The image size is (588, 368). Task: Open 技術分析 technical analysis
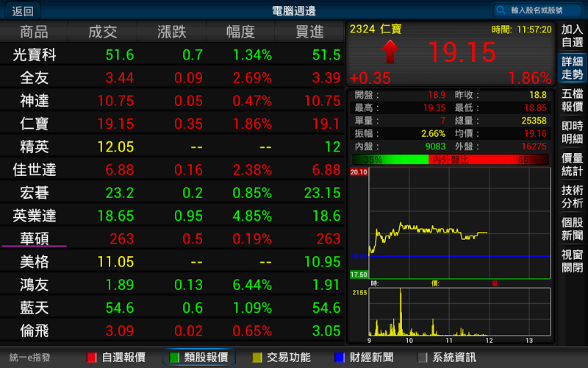(x=573, y=197)
